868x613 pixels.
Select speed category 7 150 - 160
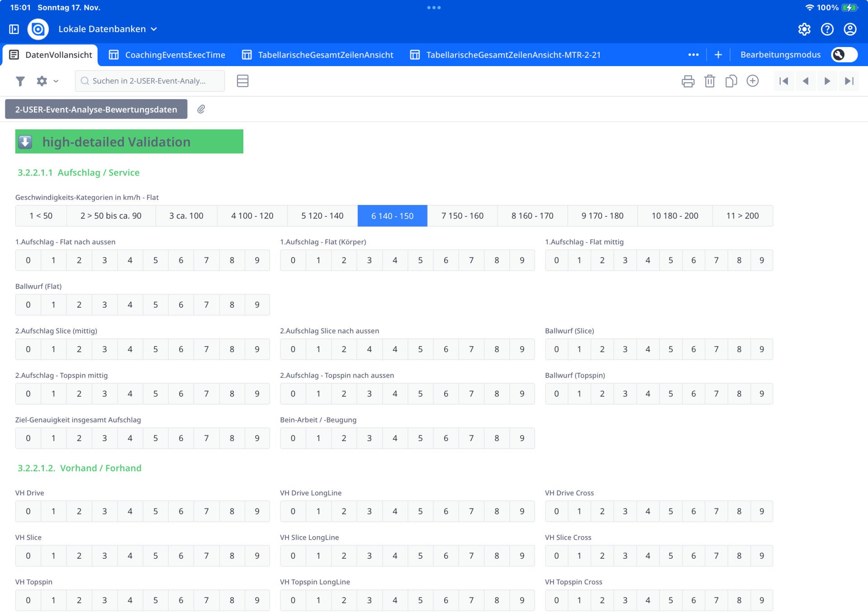(462, 216)
